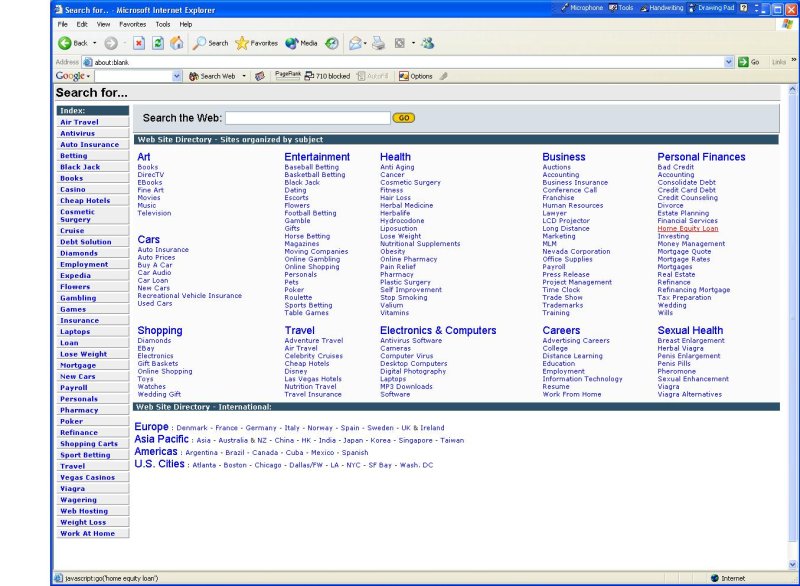Open the Cosmetic Surgery link under Health

(x=410, y=182)
